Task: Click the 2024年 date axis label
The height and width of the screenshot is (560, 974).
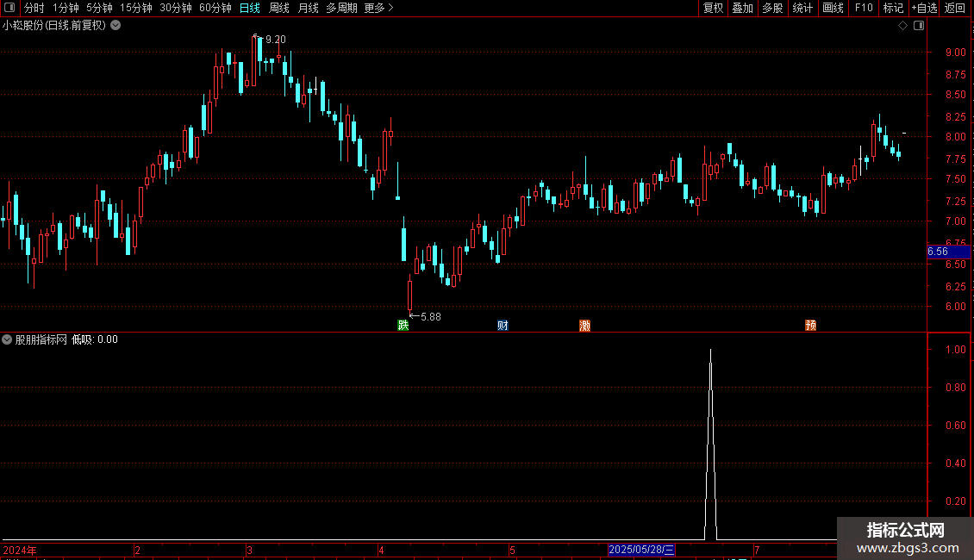Action: click(x=20, y=550)
